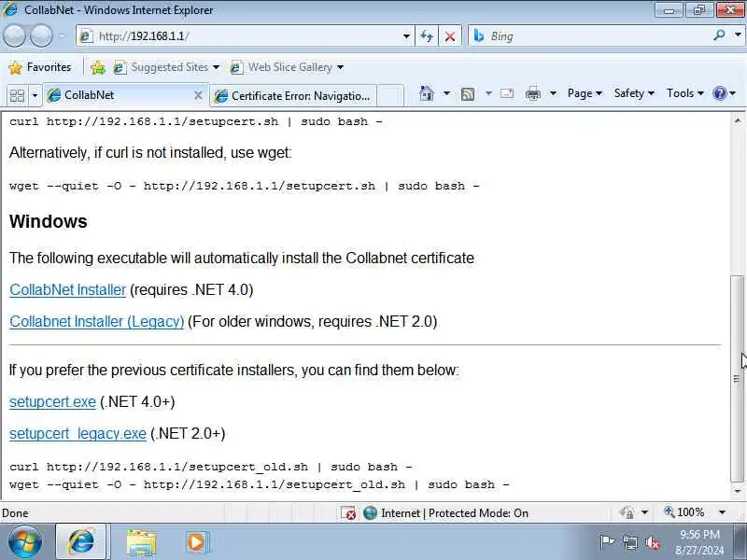The image size is (747, 560).
Task: Open Web Slice Gallery link
Action: coord(287,67)
